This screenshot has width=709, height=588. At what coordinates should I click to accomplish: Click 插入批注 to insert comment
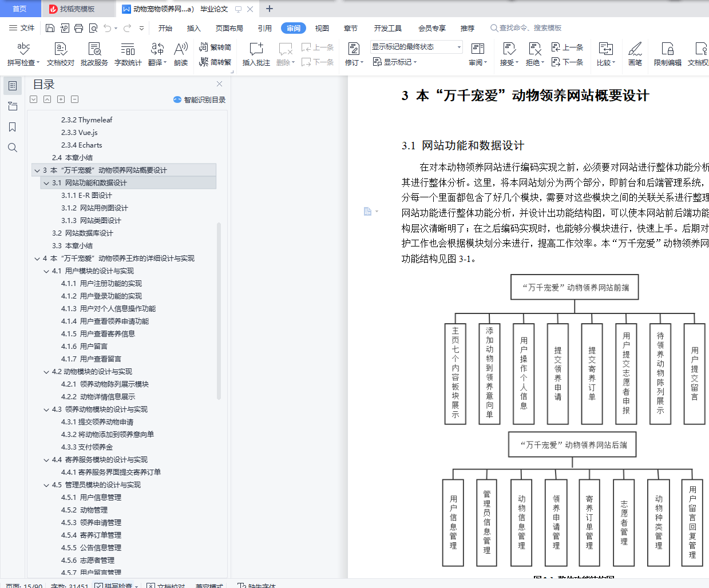256,54
